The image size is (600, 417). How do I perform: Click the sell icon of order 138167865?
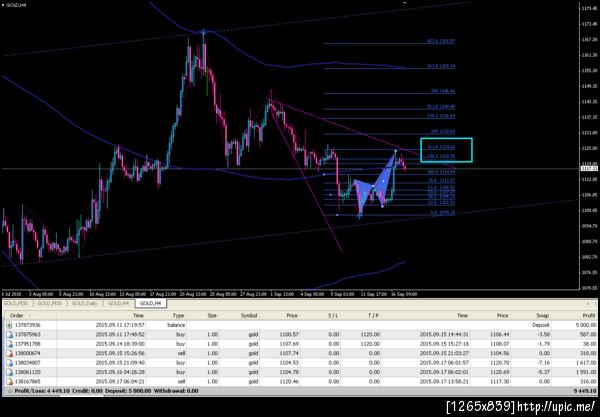point(9,381)
